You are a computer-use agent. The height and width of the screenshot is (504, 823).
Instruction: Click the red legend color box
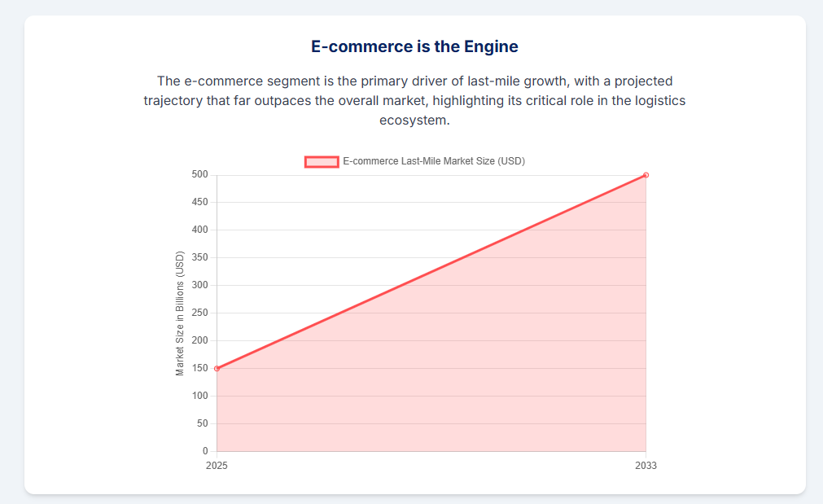pyautogui.click(x=322, y=161)
